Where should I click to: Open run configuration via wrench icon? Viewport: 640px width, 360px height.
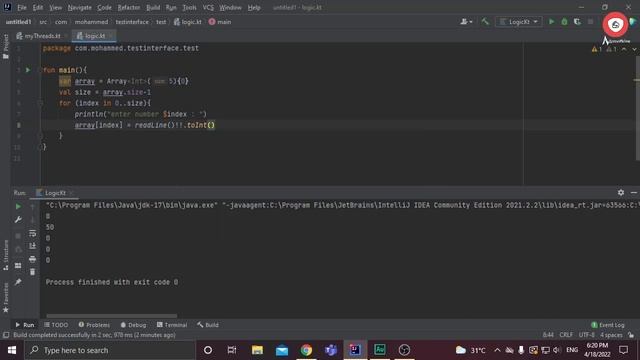coord(18,220)
